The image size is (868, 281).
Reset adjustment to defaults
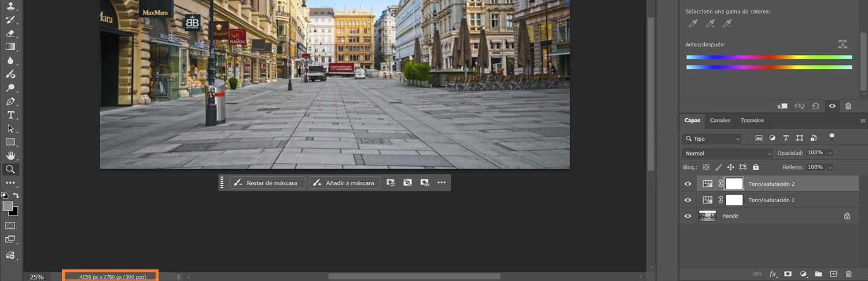[x=816, y=106]
